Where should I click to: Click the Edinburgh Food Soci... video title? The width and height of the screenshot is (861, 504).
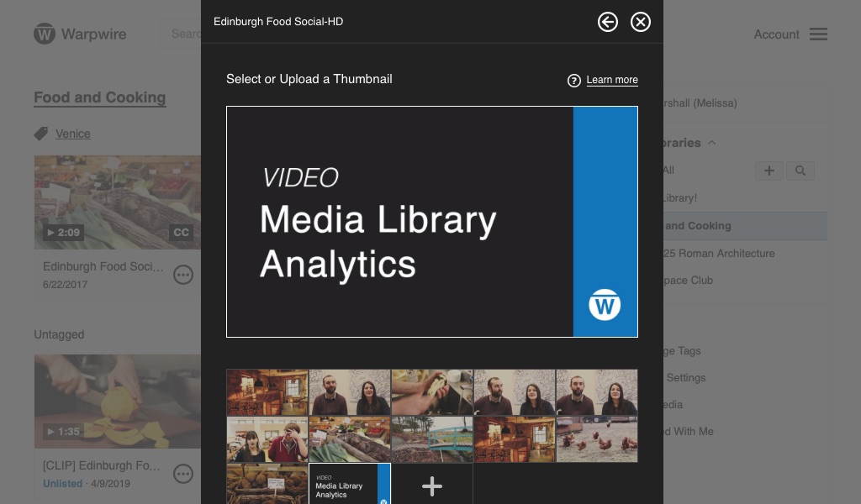103,266
